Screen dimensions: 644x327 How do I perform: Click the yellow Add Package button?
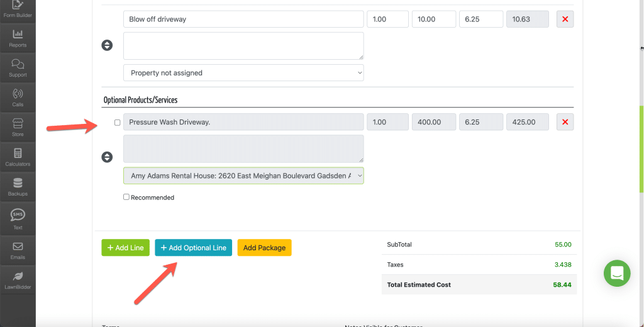point(265,248)
